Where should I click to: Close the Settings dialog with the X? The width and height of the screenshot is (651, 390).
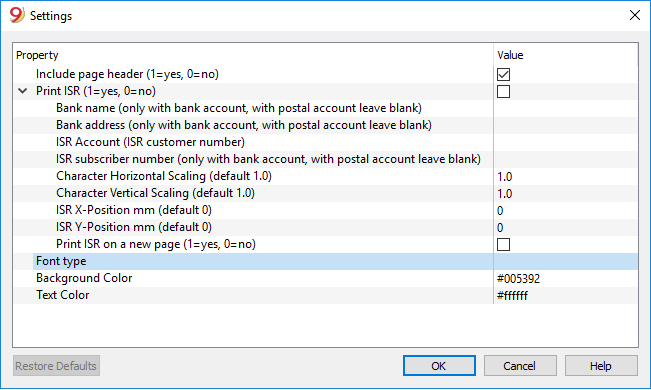(x=634, y=15)
